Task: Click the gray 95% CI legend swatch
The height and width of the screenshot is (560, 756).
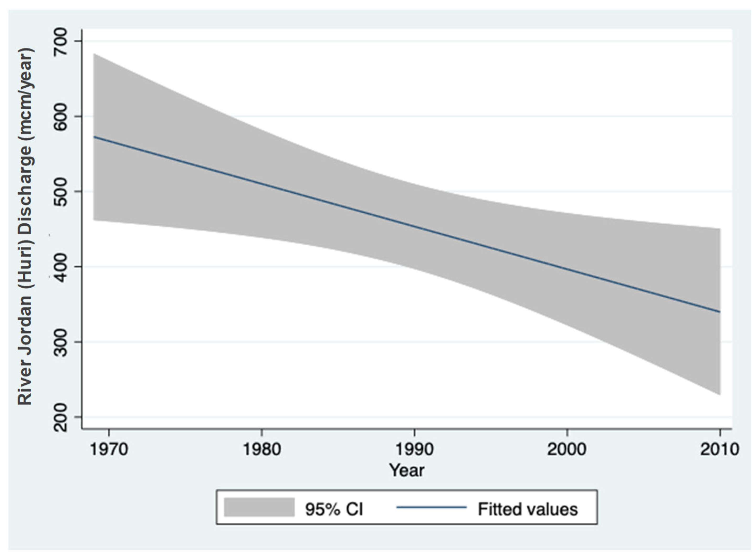Action: pyautogui.click(x=259, y=507)
